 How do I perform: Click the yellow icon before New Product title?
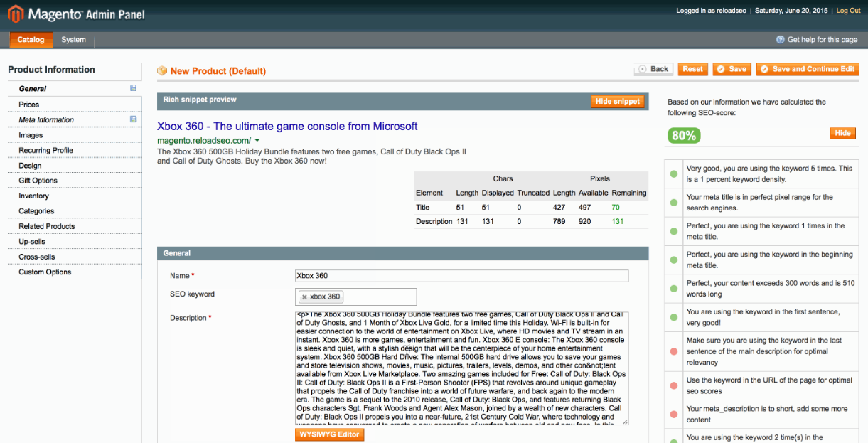163,71
